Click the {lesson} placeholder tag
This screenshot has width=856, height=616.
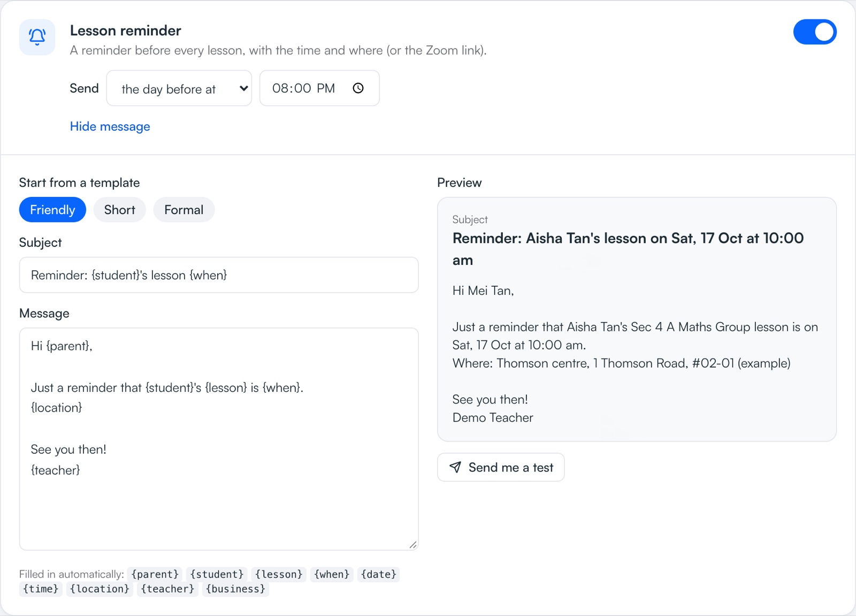pos(279,574)
